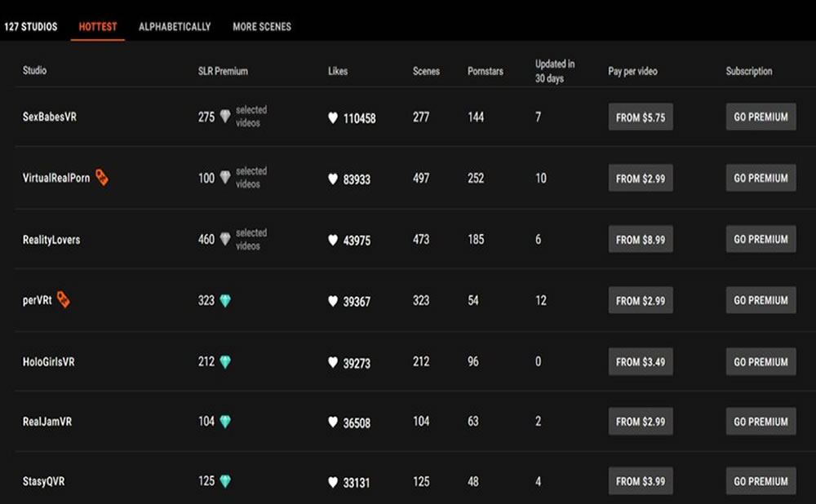
Task: Switch to the Alphabetically tab
Action: (x=175, y=27)
